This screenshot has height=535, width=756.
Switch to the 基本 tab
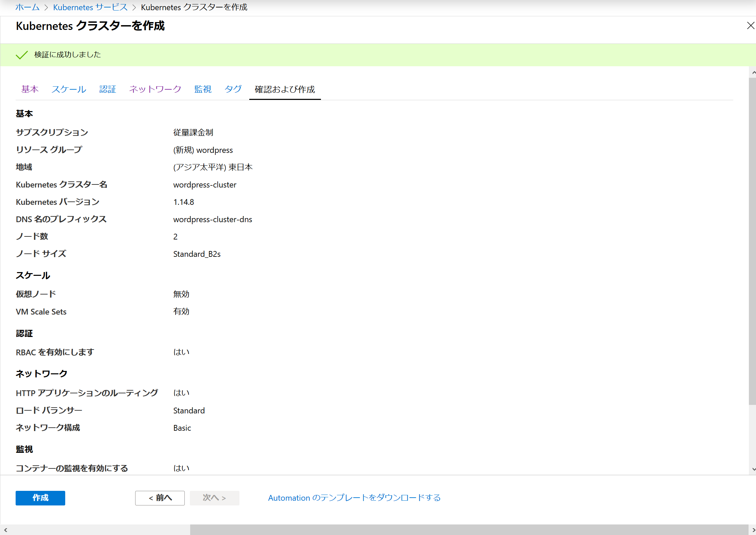pos(30,89)
